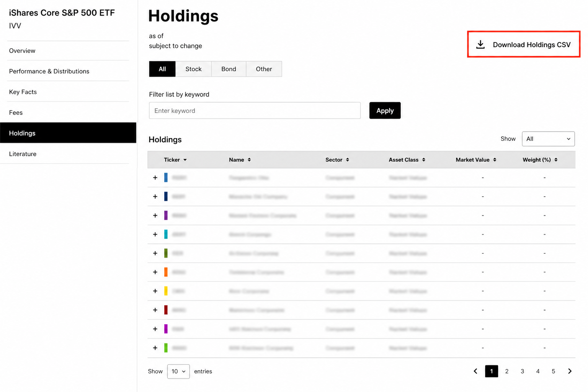
Task: Expand the row with the yellow marker
Action: [155, 291]
